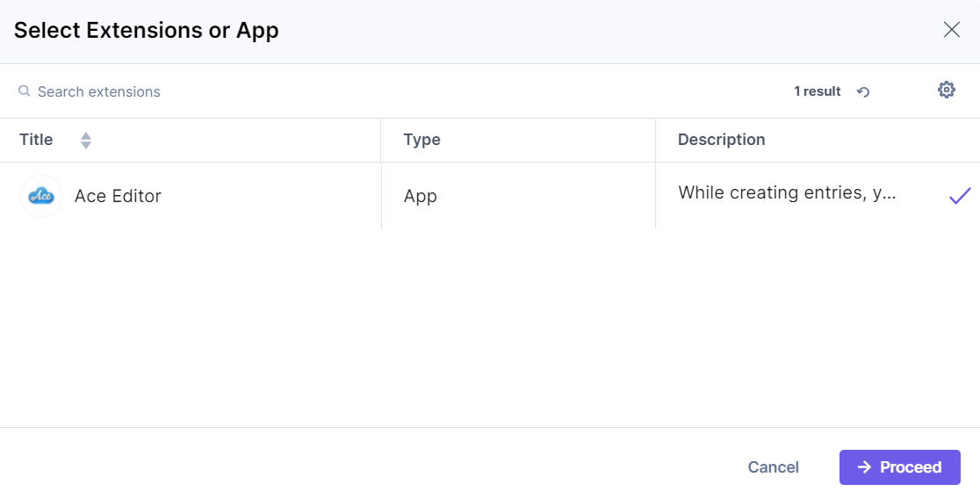This screenshot has height=499, width=980.
Task: Close the Select Extensions or App dialog
Action: 951,30
